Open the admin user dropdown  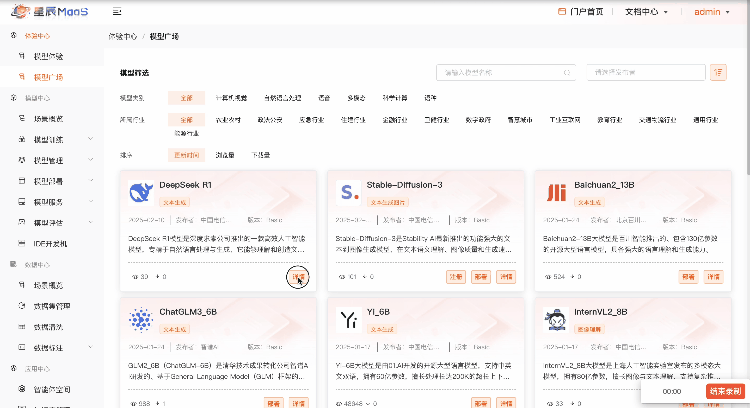click(x=712, y=11)
